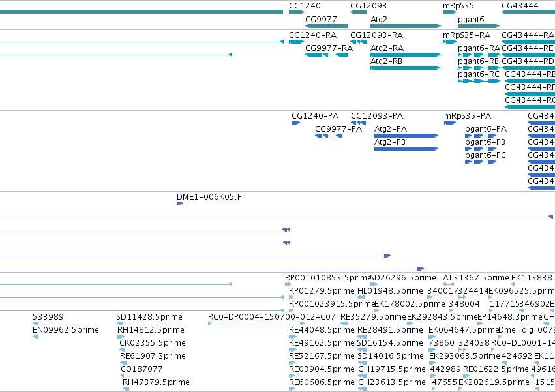
Task: Select the RH14812.5prime EST
Action: pyautogui.click(x=121, y=337)
